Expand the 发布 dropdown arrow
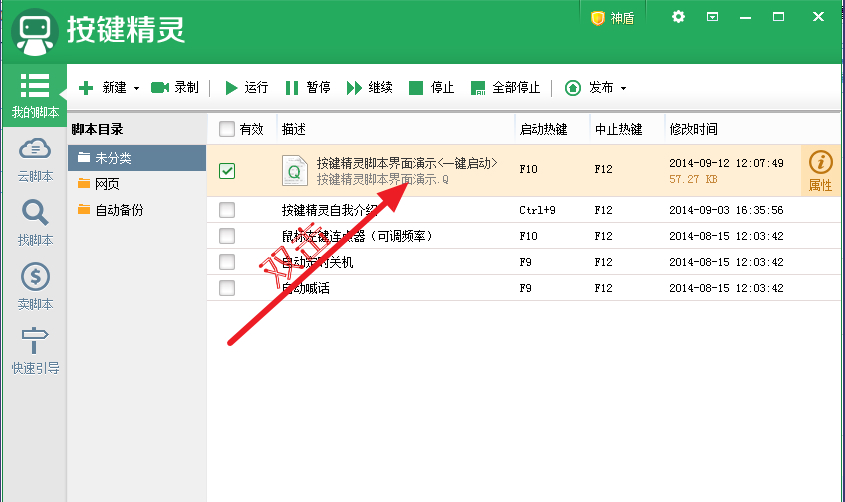The width and height of the screenshot is (845, 502). 624,88
